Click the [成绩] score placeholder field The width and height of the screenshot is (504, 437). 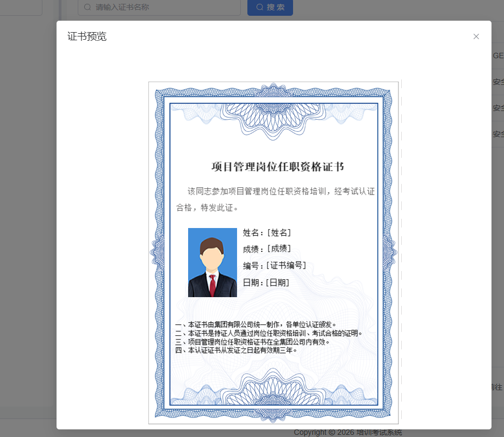280,248
